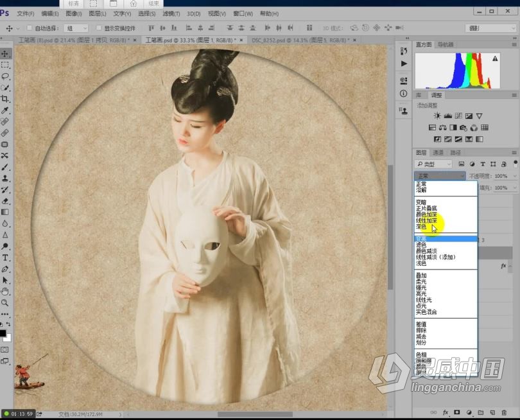Click the recorder 结束 button
520x420 pixels.
click(153, 4)
